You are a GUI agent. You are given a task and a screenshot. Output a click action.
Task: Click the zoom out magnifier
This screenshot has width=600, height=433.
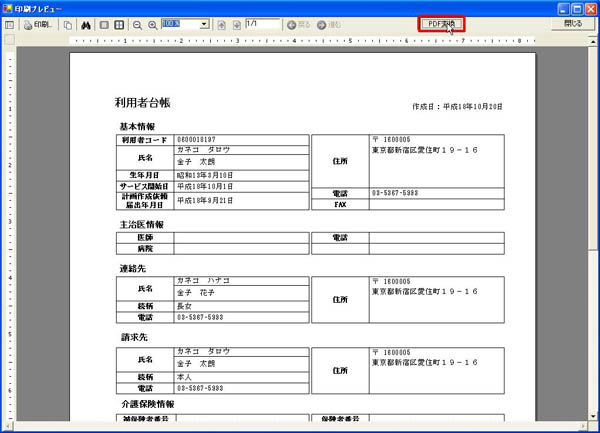click(137, 25)
